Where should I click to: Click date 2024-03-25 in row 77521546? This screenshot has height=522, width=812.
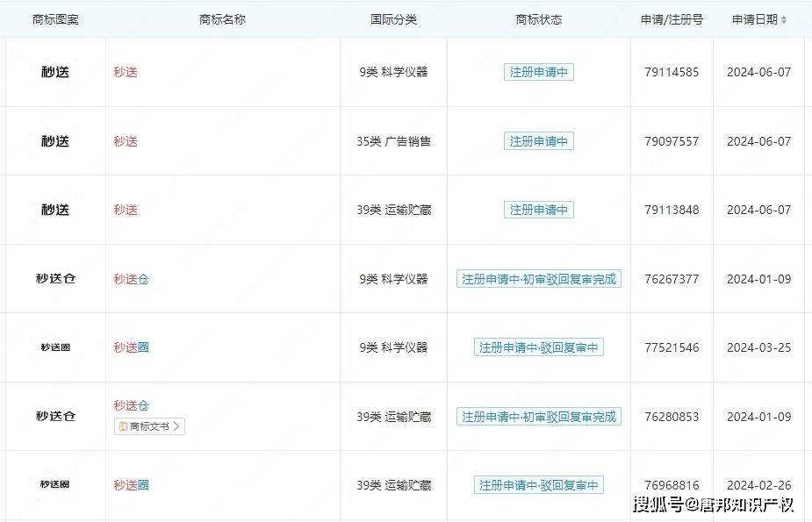click(x=758, y=347)
